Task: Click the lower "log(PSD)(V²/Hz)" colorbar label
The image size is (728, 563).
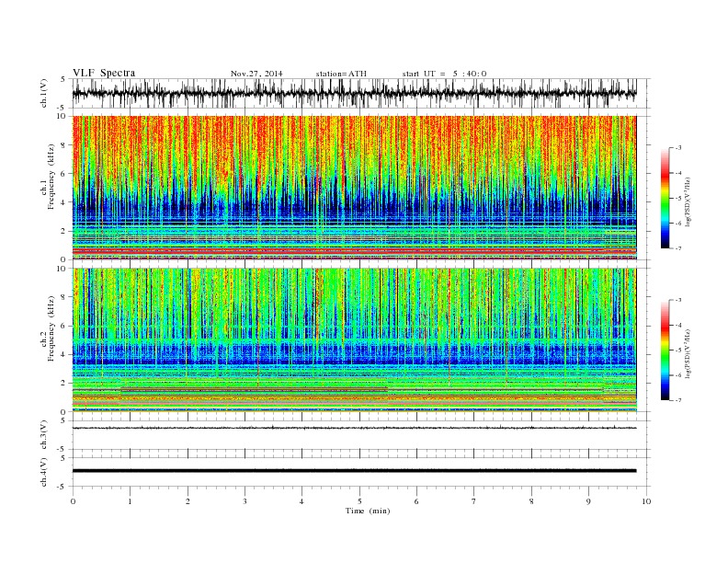Action: tap(688, 352)
